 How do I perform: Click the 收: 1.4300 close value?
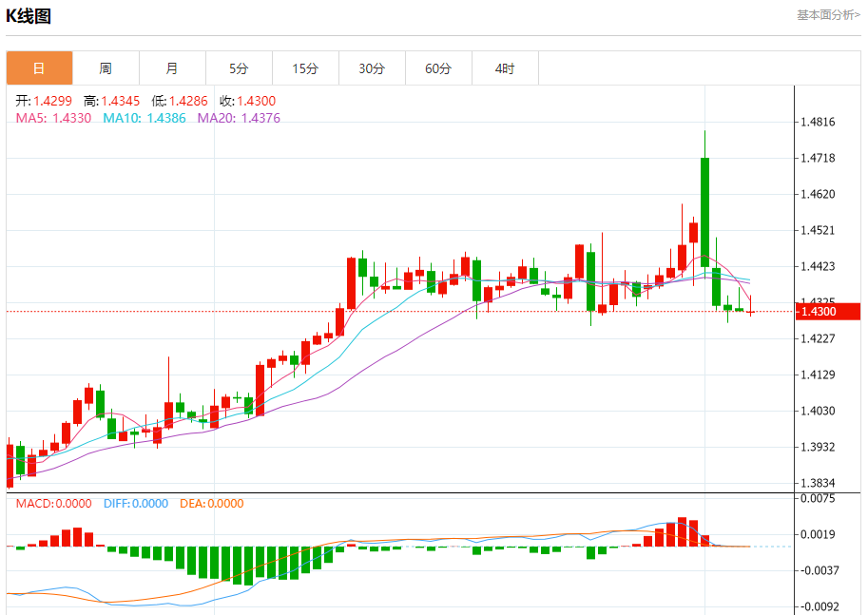[247, 101]
